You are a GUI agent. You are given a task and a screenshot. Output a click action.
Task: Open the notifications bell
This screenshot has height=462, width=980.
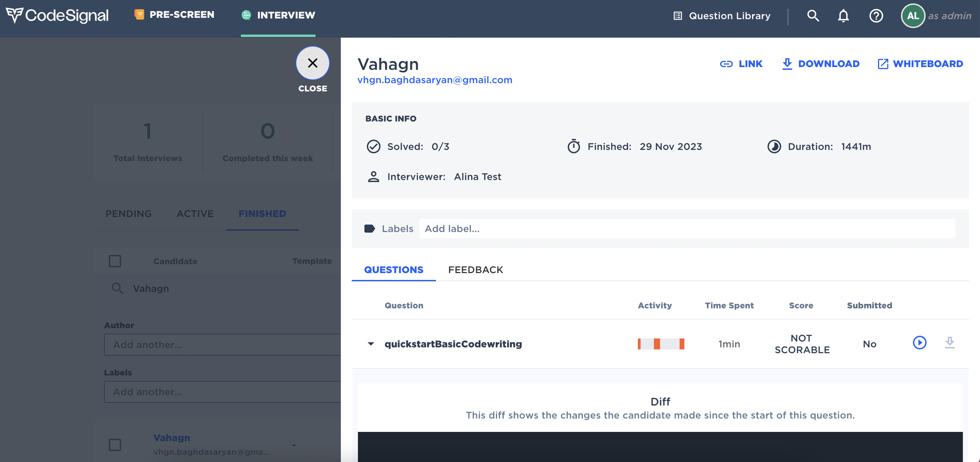843,16
